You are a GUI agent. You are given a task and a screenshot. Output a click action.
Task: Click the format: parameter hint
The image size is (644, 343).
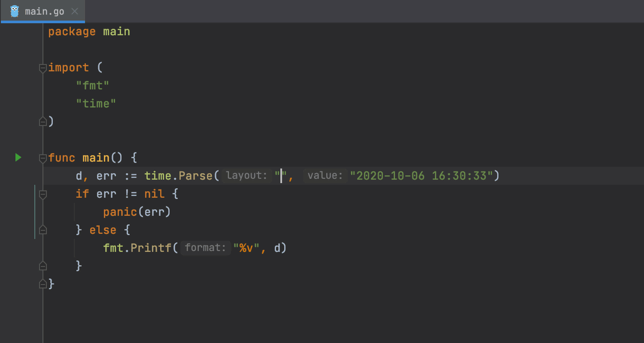[205, 248]
